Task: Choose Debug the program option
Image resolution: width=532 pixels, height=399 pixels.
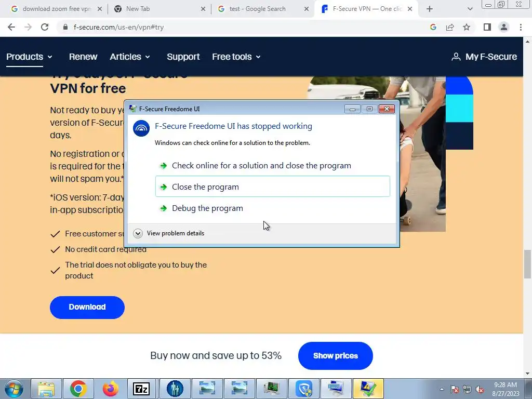Action: click(272, 208)
